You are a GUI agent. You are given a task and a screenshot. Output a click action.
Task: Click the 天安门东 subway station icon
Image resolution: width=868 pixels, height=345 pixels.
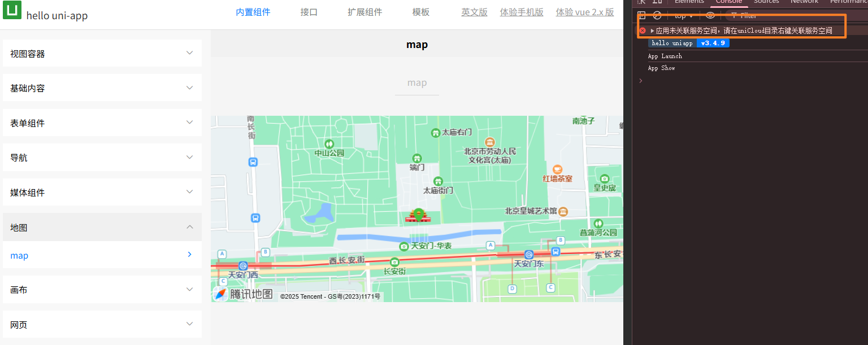coord(529,255)
